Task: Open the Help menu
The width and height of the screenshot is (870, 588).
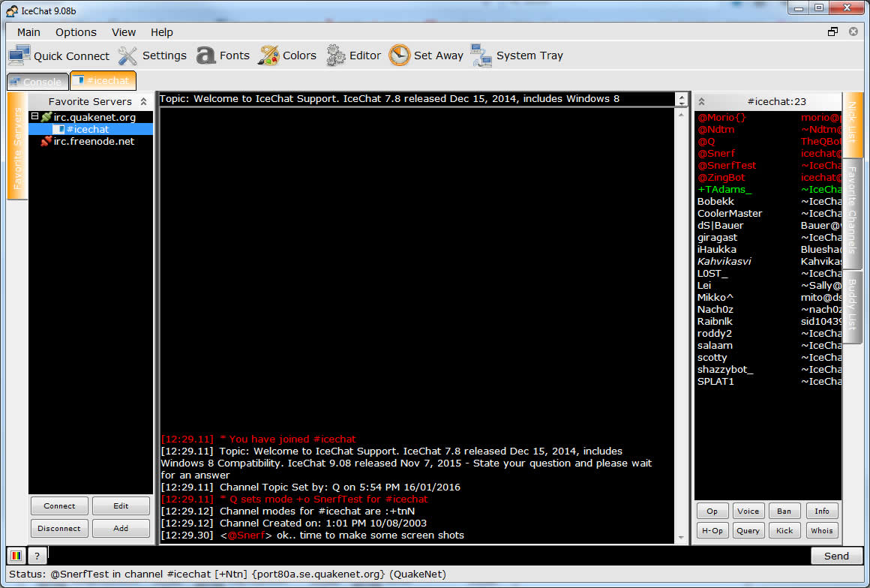Action: point(162,32)
